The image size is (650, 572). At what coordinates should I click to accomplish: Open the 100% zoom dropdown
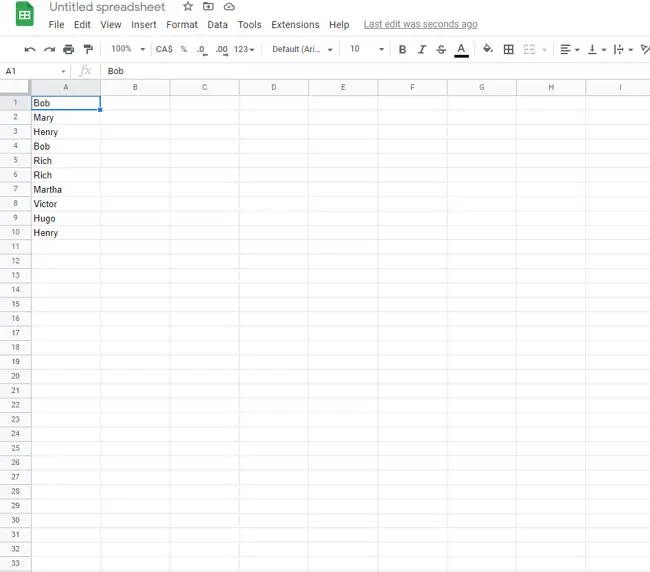(127, 49)
